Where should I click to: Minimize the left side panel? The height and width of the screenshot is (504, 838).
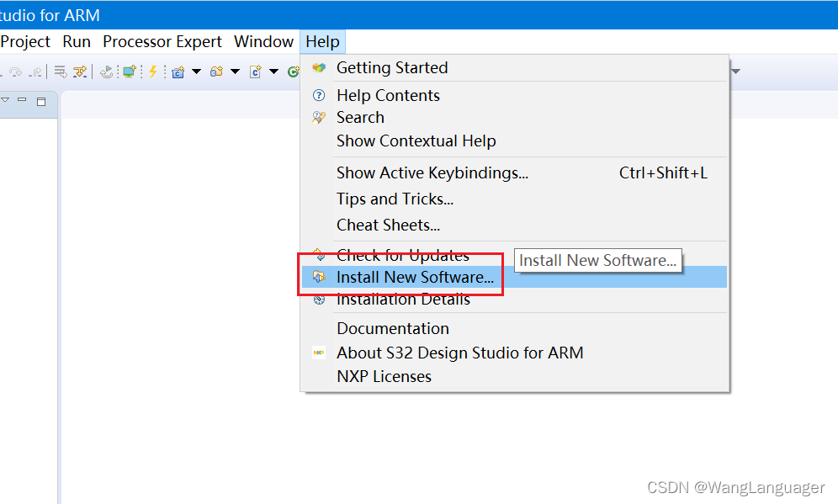coord(22,99)
